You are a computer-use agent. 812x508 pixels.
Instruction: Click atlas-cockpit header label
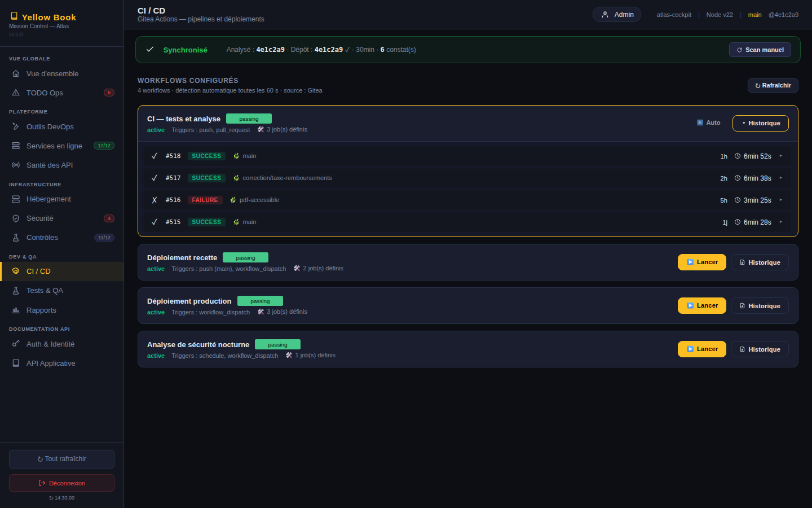click(x=674, y=15)
